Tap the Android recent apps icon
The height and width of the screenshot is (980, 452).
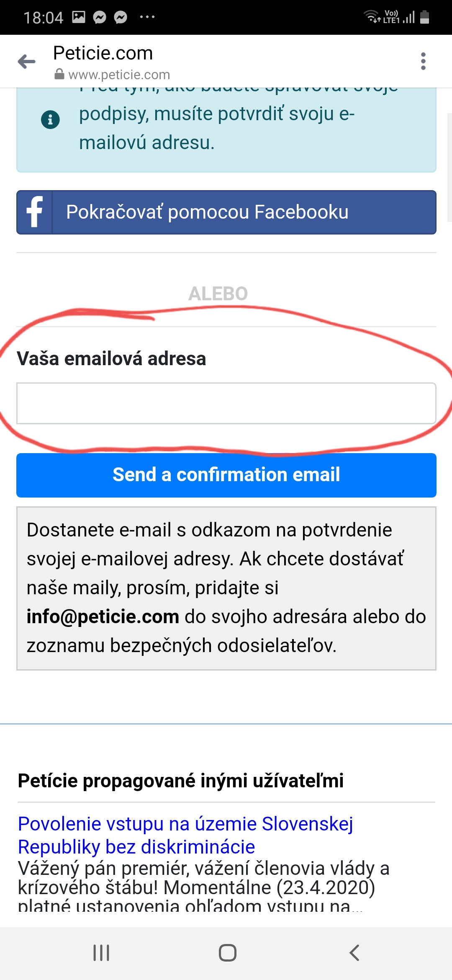click(101, 953)
